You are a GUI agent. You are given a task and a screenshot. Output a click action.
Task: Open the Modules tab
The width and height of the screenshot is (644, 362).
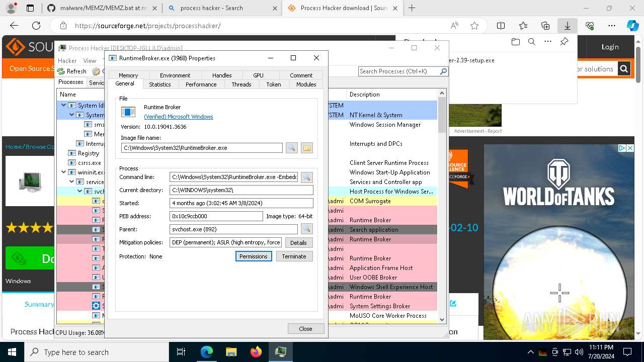click(x=306, y=84)
